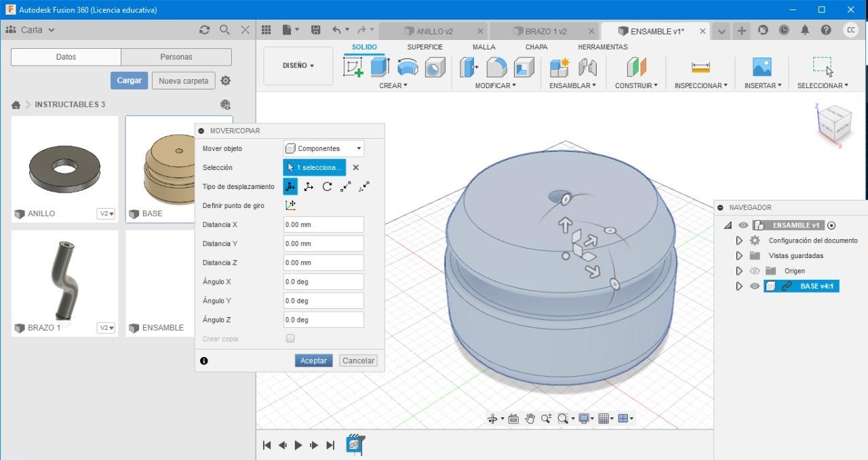The image size is (868, 460).
Task: Click the New Component icon
Action: 559,67
